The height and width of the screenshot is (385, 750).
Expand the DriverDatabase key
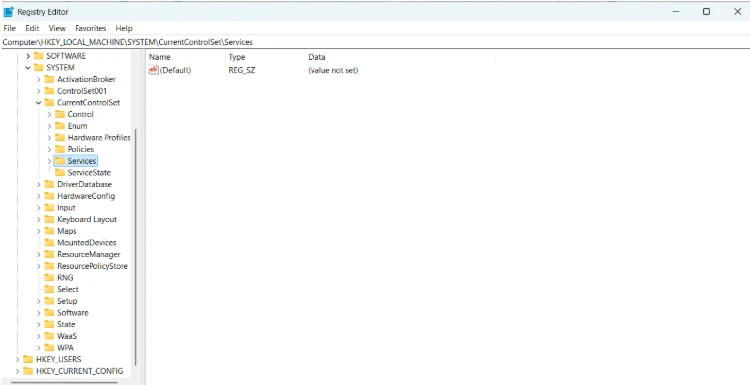[x=39, y=184]
